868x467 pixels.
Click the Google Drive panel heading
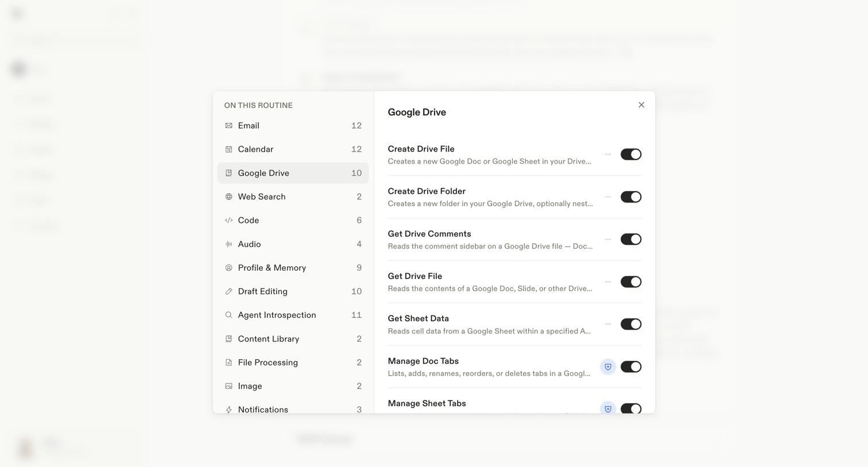click(x=417, y=112)
